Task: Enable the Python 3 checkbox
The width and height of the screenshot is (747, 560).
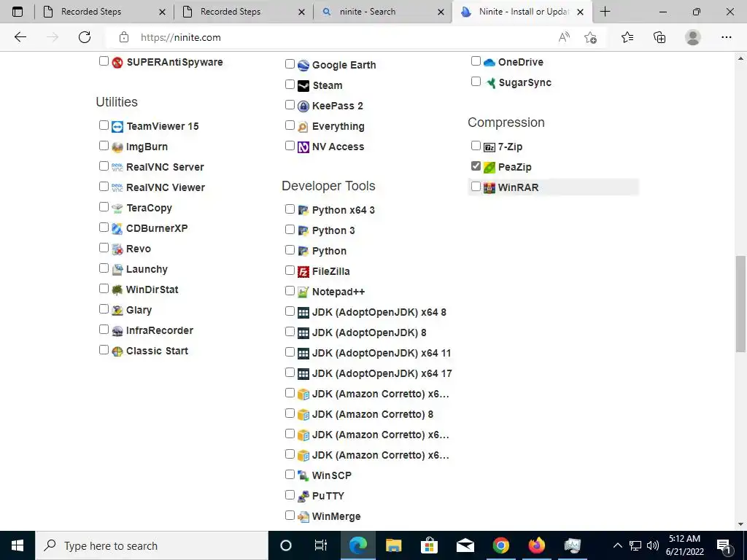Action: click(290, 229)
